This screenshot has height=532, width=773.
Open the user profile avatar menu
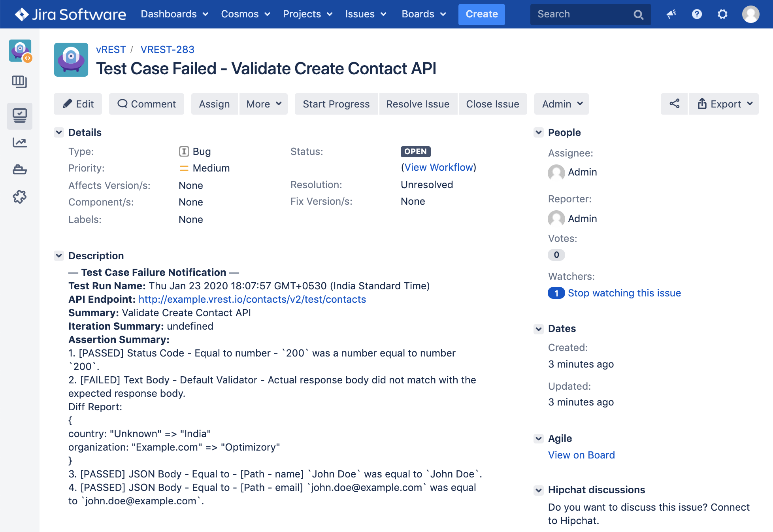(750, 14)
